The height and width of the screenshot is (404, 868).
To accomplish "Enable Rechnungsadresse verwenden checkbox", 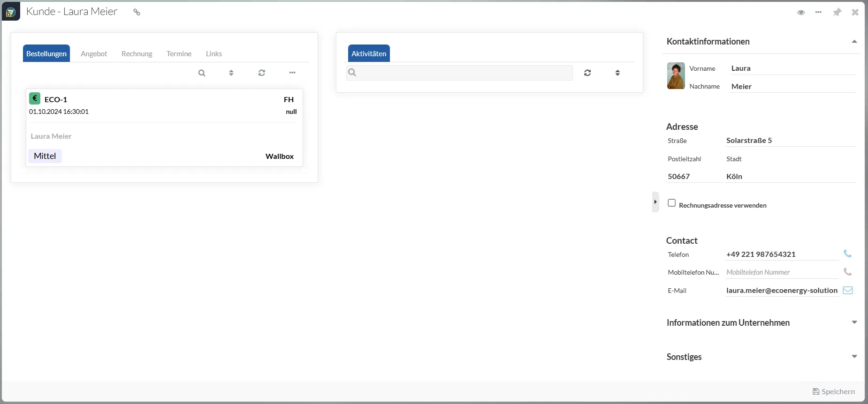I will coord(672,203).
